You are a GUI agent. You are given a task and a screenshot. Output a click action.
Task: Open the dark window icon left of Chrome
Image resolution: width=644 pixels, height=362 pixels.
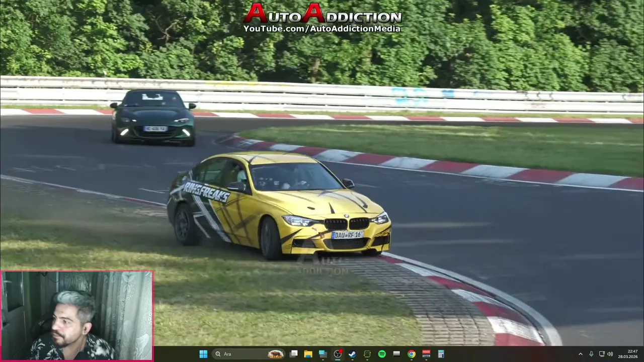(x=396, y=354)
